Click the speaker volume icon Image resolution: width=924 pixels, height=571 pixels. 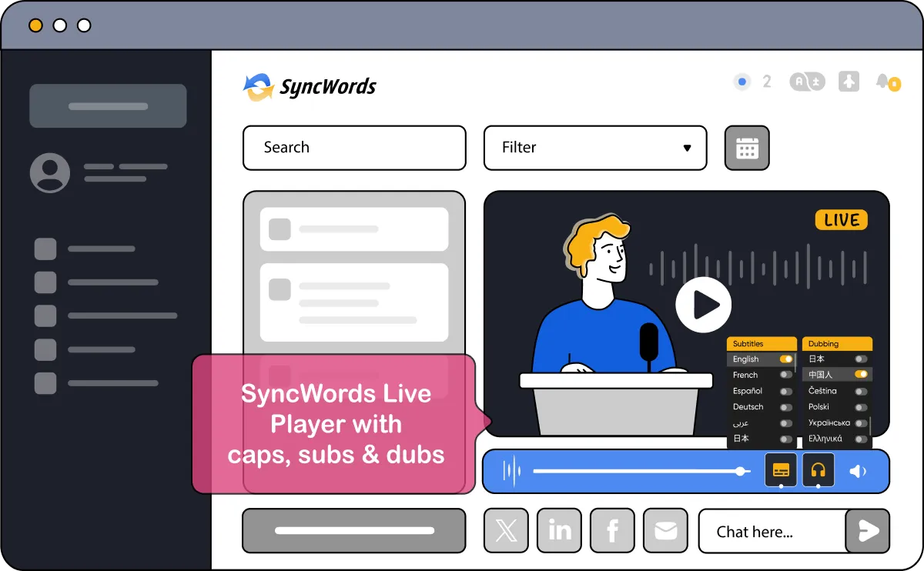(859, 470)
